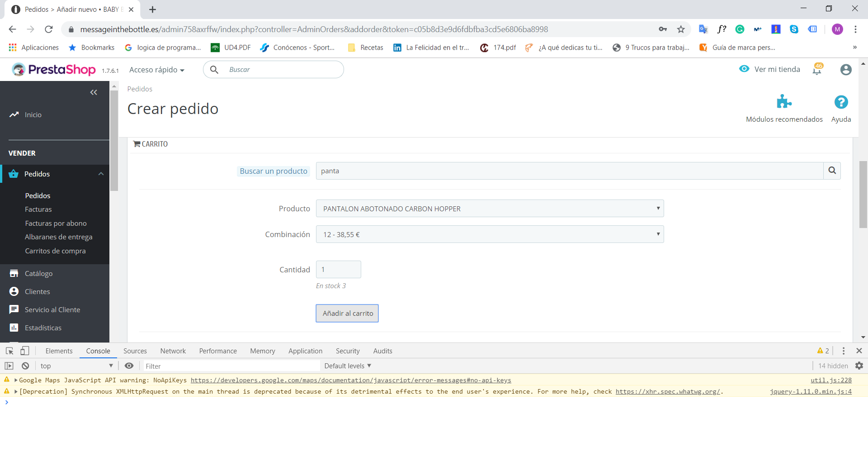Open DevTools customize menu

pyautogui.click(x=844, y=351)
